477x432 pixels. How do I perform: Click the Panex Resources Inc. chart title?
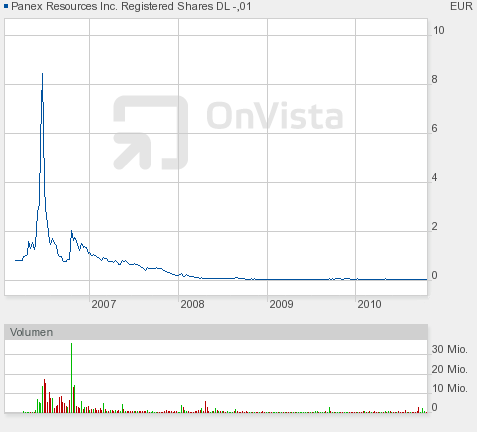pyautogui.click(x=131, y=6)
